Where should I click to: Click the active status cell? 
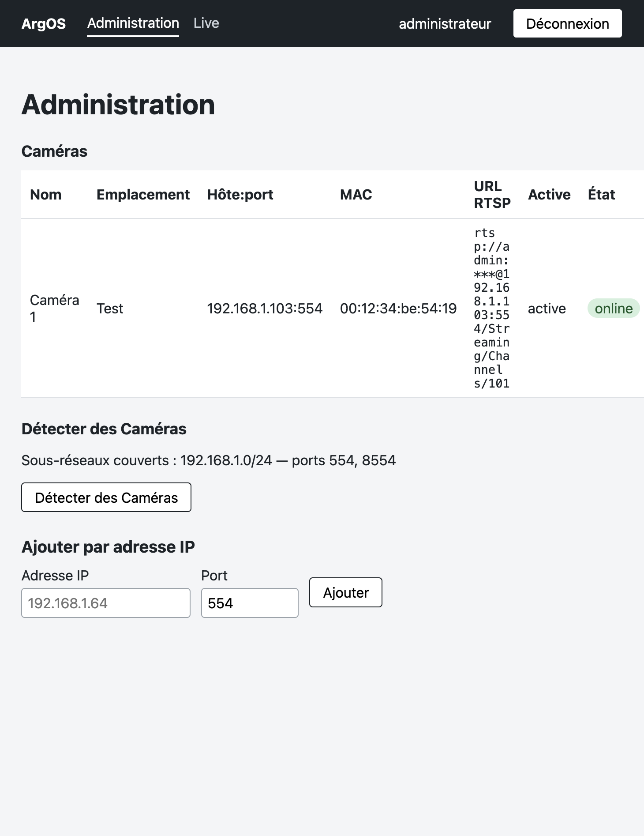click(x=547, y=308)
